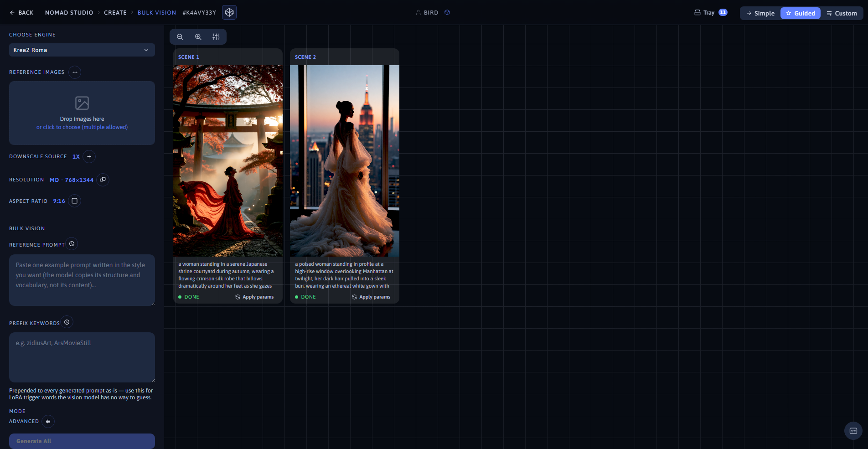868x449 pixels.
Task: Click the cube icon beside #K4AVY33Y
Action: (229, 12)
